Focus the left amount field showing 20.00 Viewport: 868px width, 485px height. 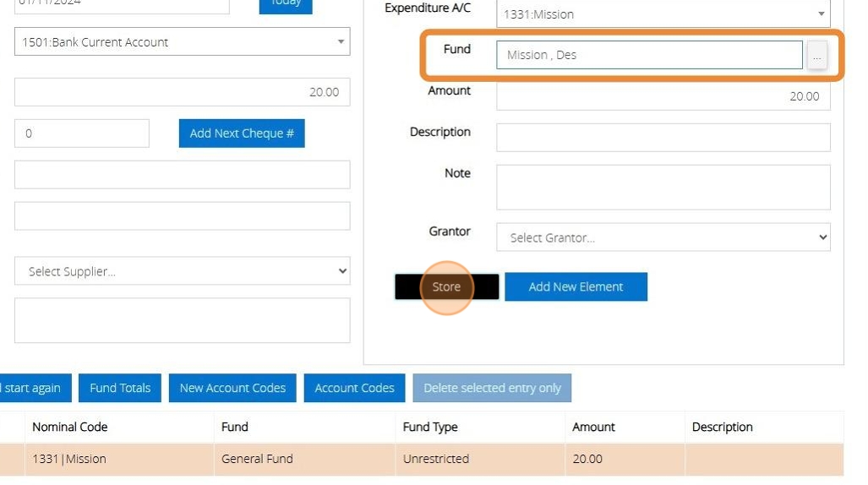coord(182,92)
